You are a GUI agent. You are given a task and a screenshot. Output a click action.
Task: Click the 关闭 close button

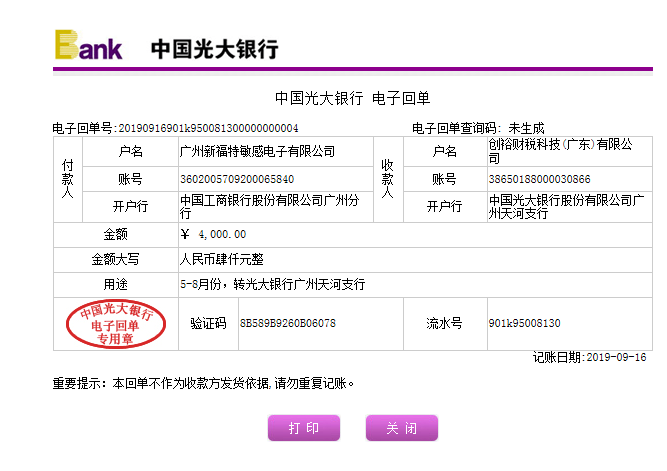(402, 428)
